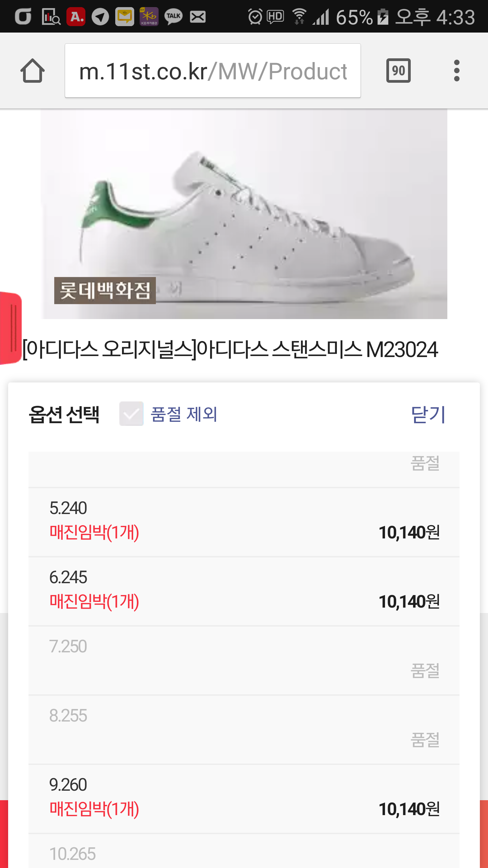Tap the battery status icon
The image size is (488, 868).
[383, 16]
